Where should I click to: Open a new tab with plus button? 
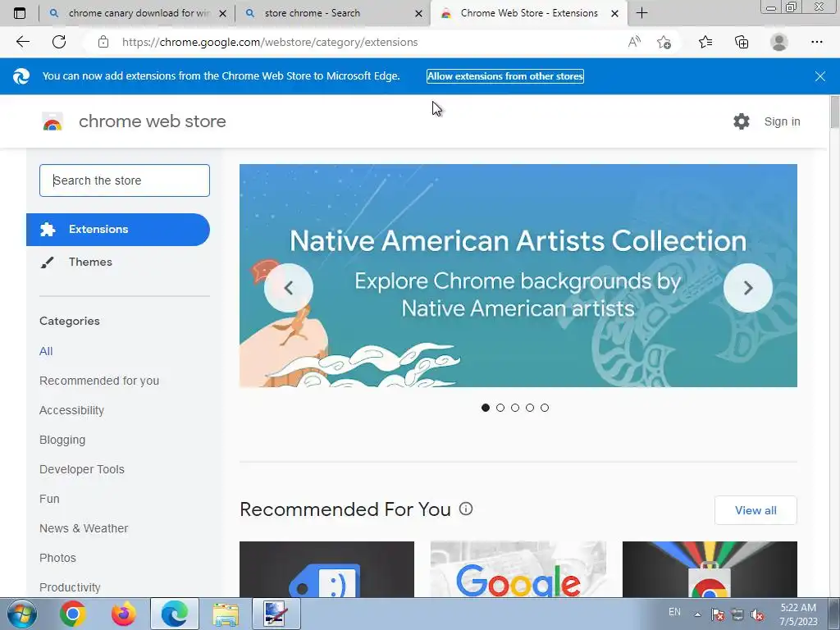click(641, 13)
